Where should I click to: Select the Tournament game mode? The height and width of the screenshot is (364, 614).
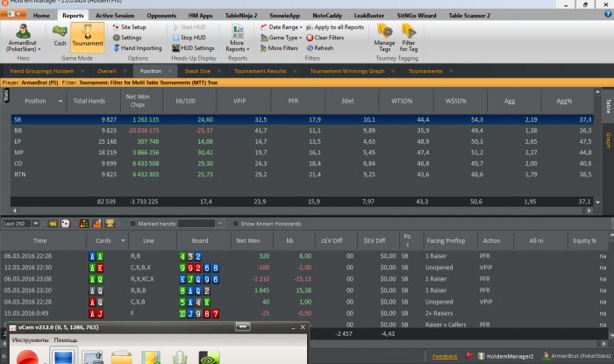(88, 36)
